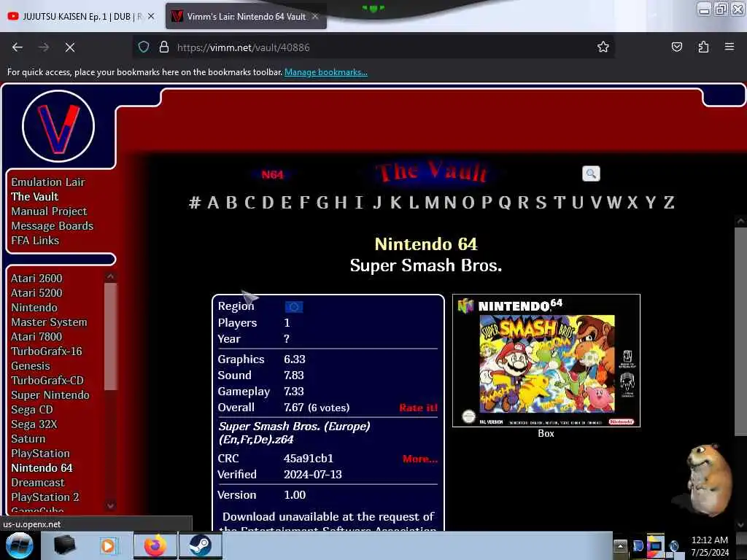Open the Extensions puzzle icon
The height and width of the screenshot is (560, 747).
tap(703, 47)
